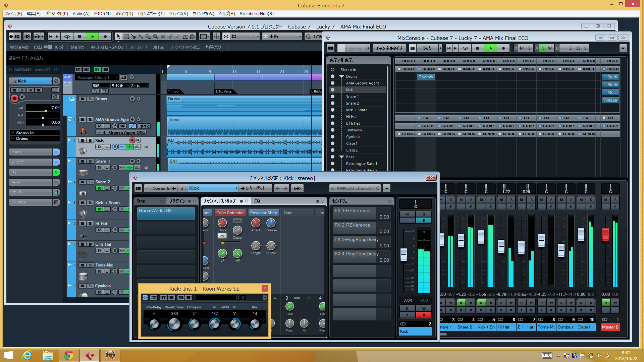Go to previous marker in project window

(x=51, y=36)
